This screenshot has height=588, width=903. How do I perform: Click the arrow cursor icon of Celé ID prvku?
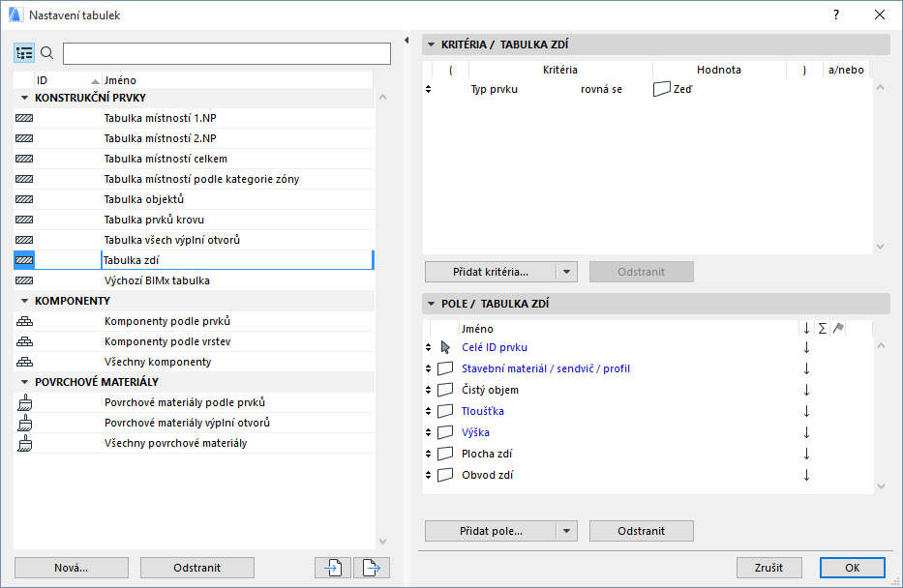(x=445, y=347)
